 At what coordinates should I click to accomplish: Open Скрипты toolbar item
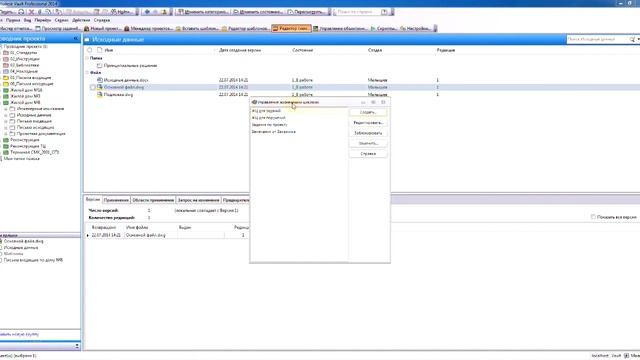coord(383,29)
